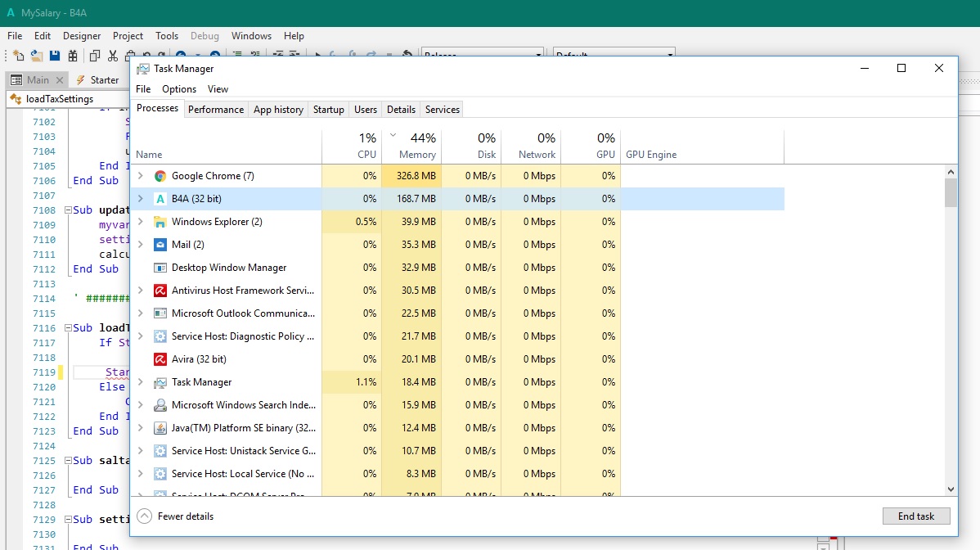The height and width of the screenshot is (550, 980).
Task: Expand the Windows Explorer process group
Action: point(140,222)
